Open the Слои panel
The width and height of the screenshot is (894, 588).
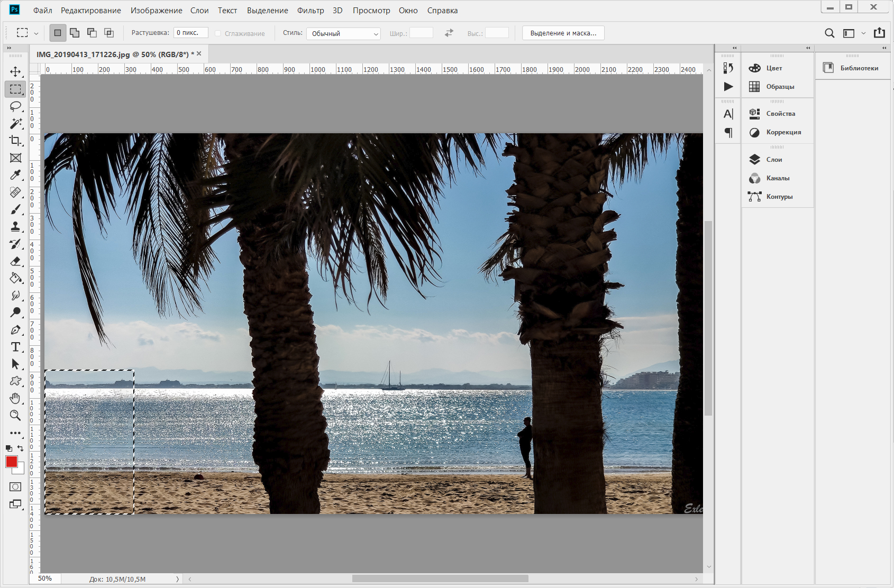[x=774, y=160]
